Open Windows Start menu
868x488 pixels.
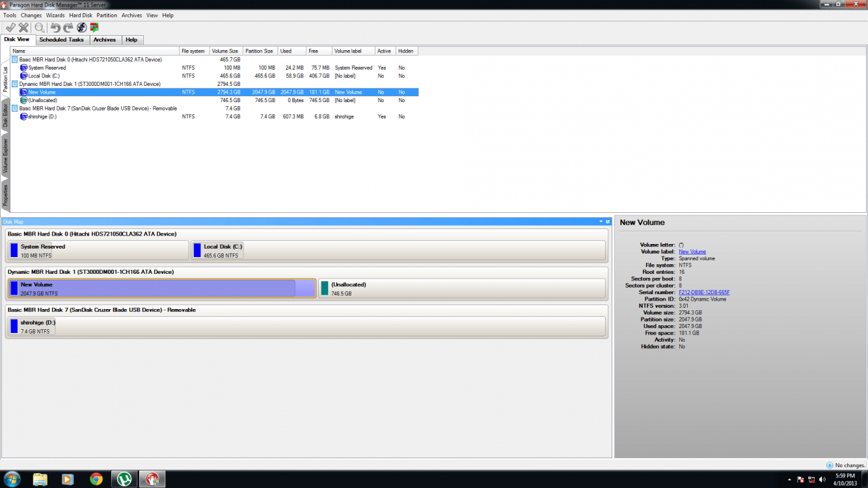[x=12, y=480]
